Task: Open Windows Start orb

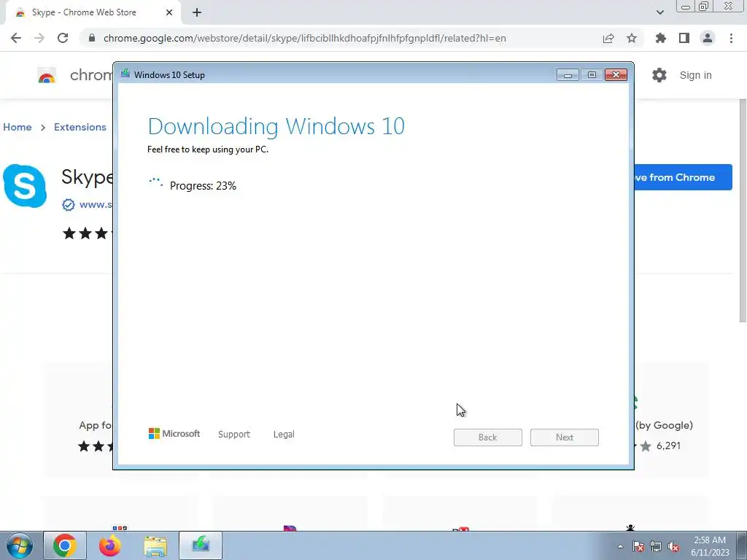Action: click(20, 545)
